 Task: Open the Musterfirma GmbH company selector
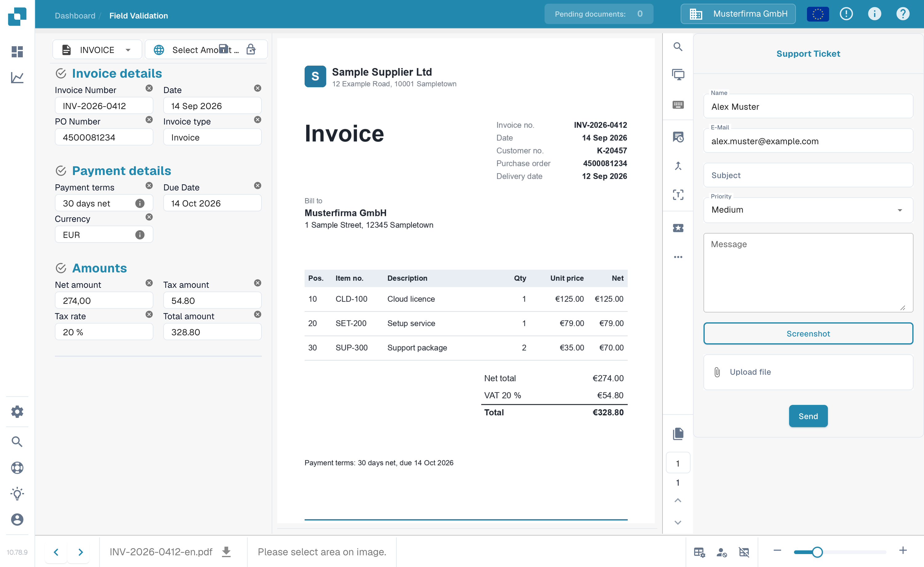pos(738,14)
